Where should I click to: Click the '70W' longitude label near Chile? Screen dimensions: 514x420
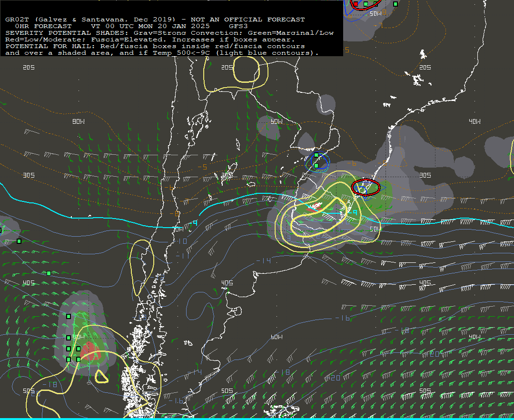click(x=178, y=229)
